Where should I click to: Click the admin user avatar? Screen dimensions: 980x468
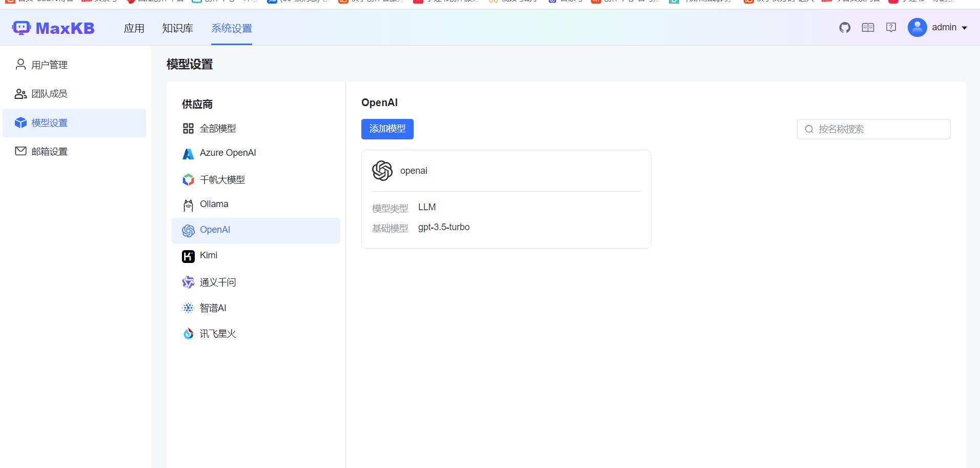[917, 28]
